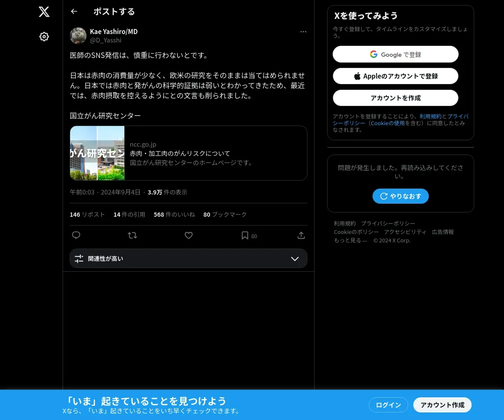Open the settings gear in sidebar

coord(44,37)
